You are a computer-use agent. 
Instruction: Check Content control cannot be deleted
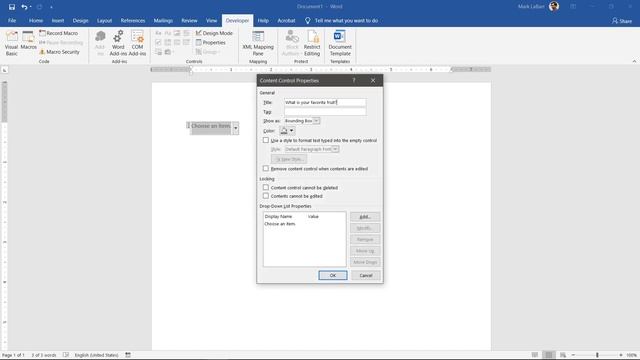coord(266,187)
